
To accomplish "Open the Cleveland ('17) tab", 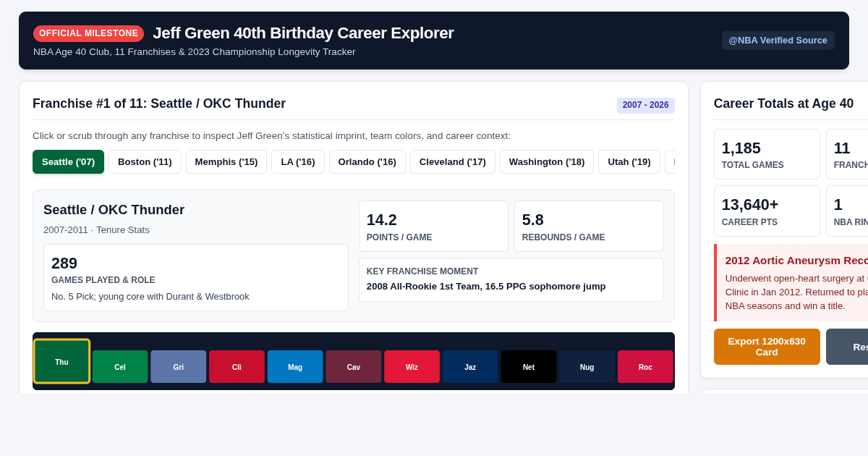I will click(x=453, y=161).
